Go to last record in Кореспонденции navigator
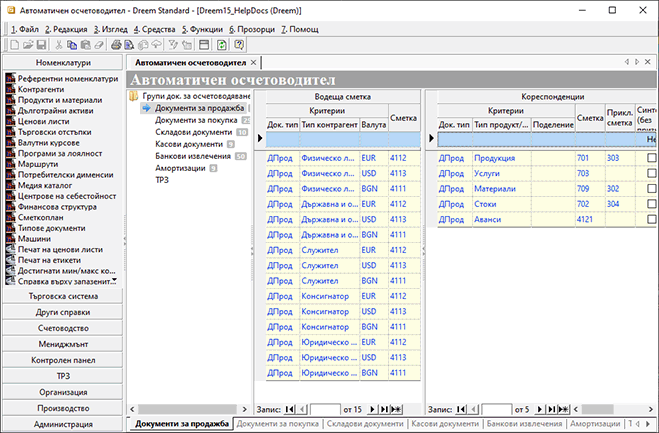Screen dimensions: 659x433 tap(552, 409)
